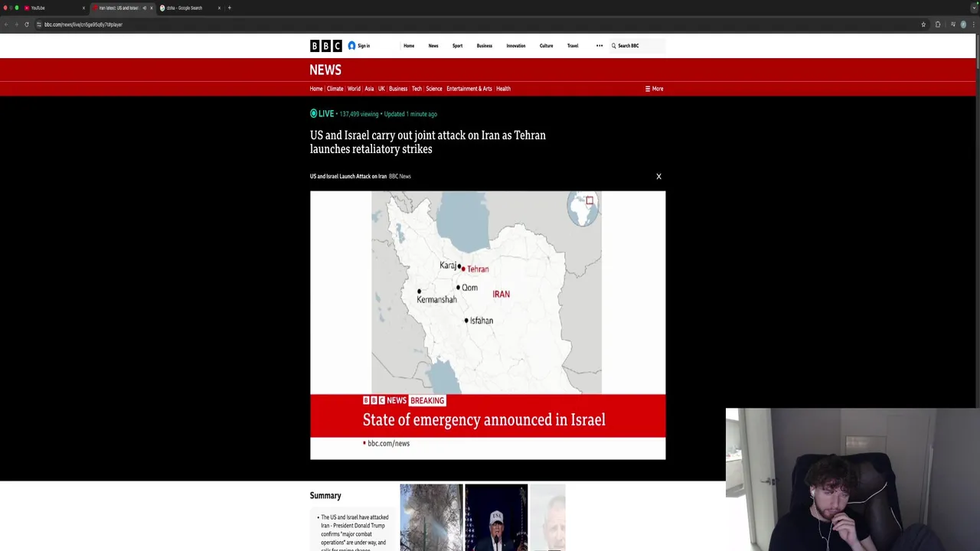Close the video player with X
980x551 pixels.
pos(658,177)
